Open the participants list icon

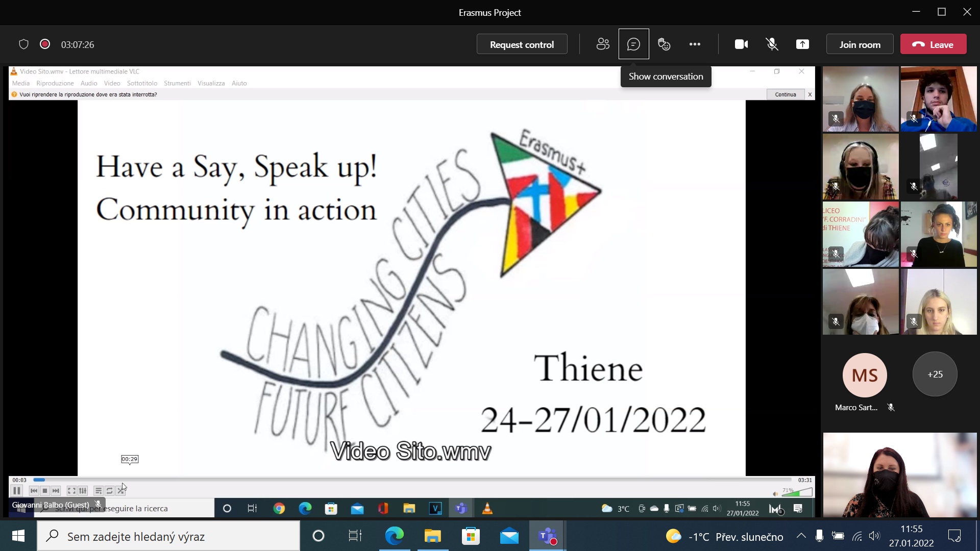click(x=603, y=44)
